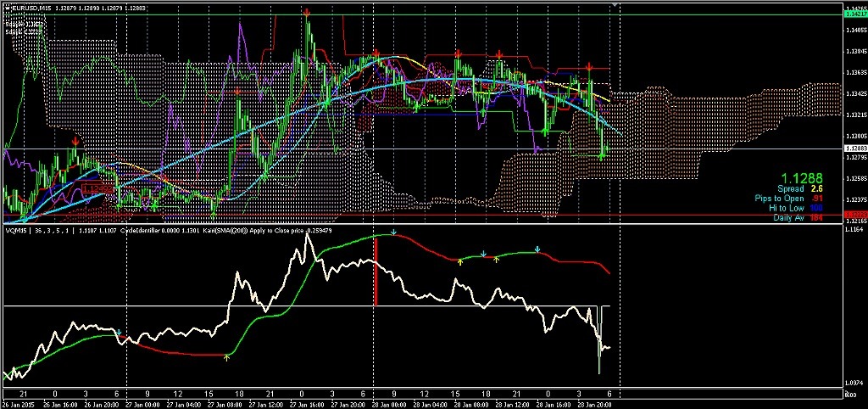Click the red 1.12229 price tag on the axis
Viewport: 868px width, 409px height.
[x=855, y=215]
